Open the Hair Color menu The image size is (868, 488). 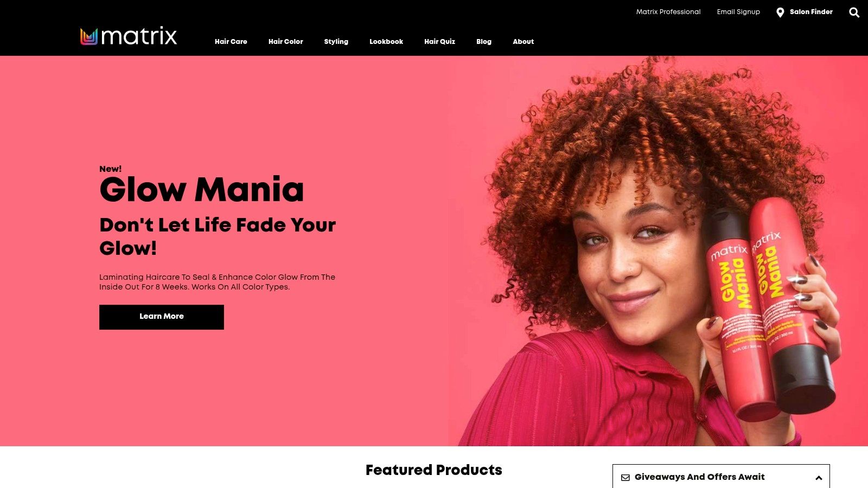click(286, 42)
